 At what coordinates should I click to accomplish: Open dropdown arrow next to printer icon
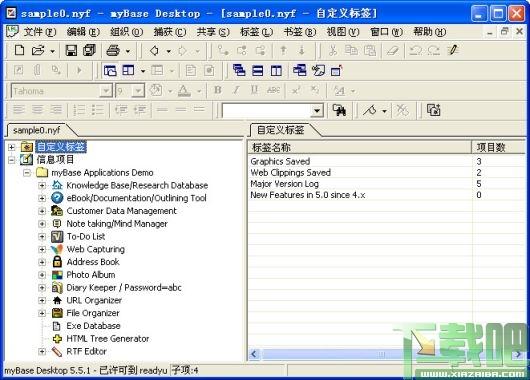click(128, 51)
